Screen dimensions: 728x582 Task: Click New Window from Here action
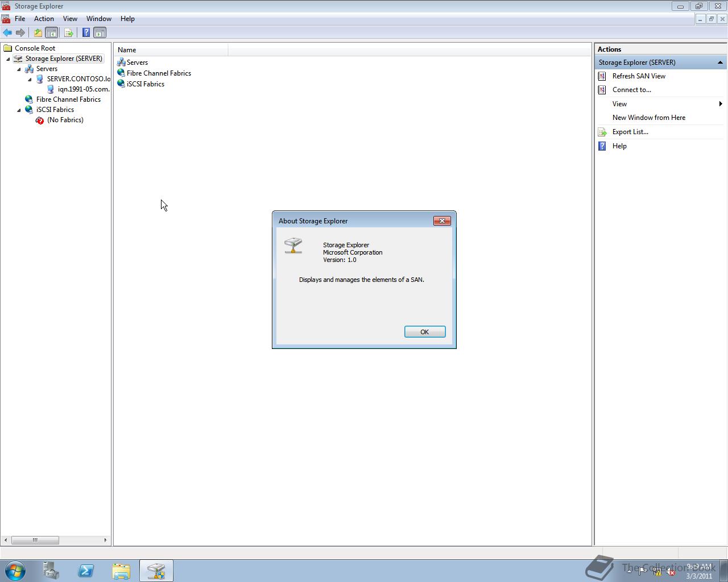[x=649, y=118]
